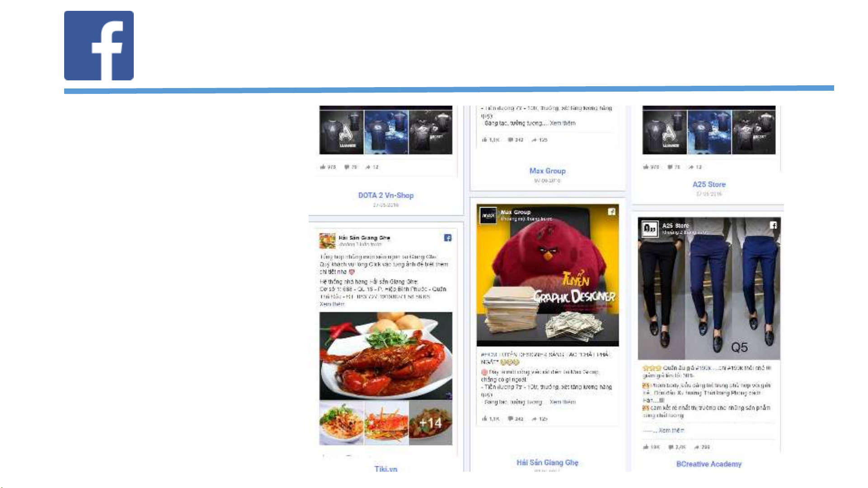This screenshot has height=488, width=868.
Task: Open the +14 more photos thumbnail
Action: 431,423
